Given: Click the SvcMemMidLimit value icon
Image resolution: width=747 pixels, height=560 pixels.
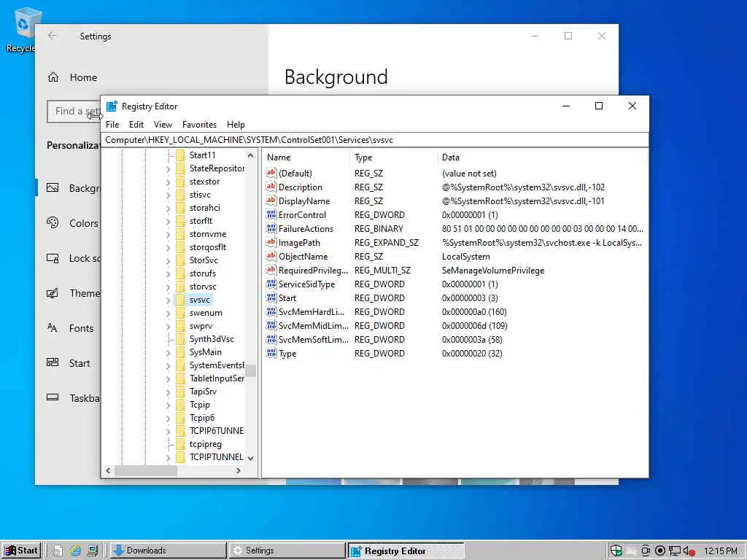Looking at the screenshot, I should tap(271, 326).
